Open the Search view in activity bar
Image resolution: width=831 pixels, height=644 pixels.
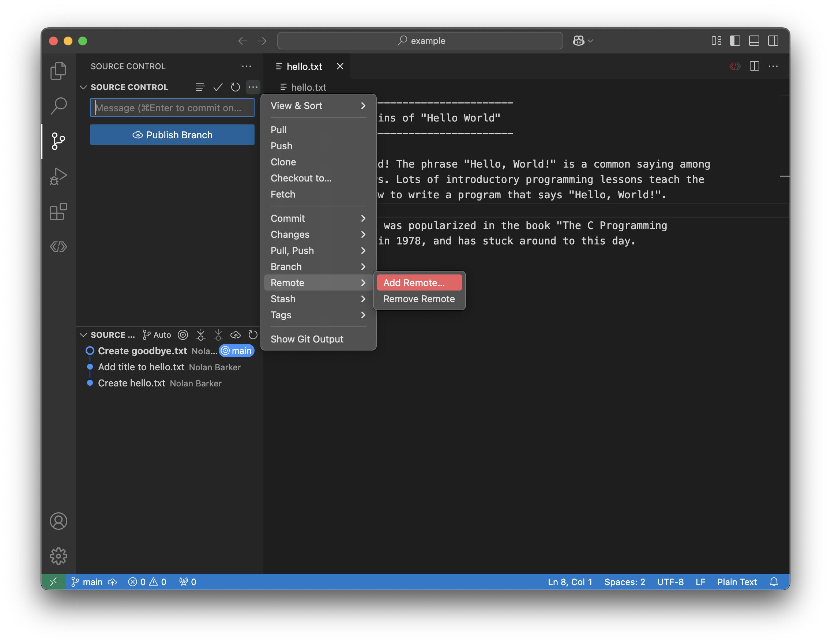pos(58,106)
